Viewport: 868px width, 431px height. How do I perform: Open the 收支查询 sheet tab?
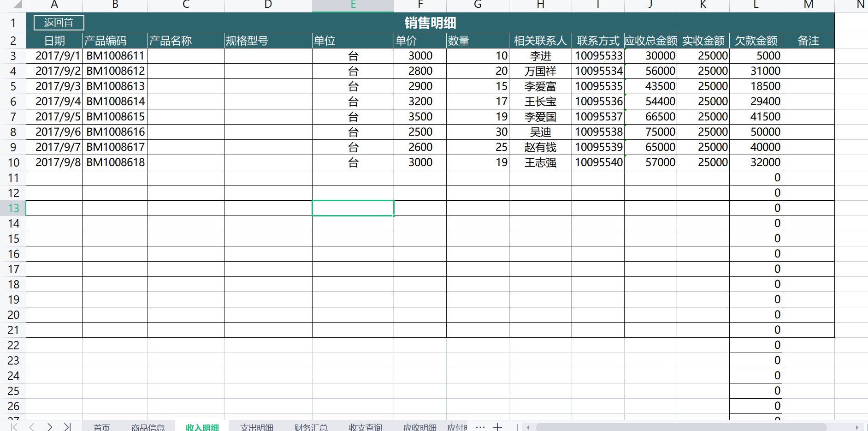[x=365, y=427]
